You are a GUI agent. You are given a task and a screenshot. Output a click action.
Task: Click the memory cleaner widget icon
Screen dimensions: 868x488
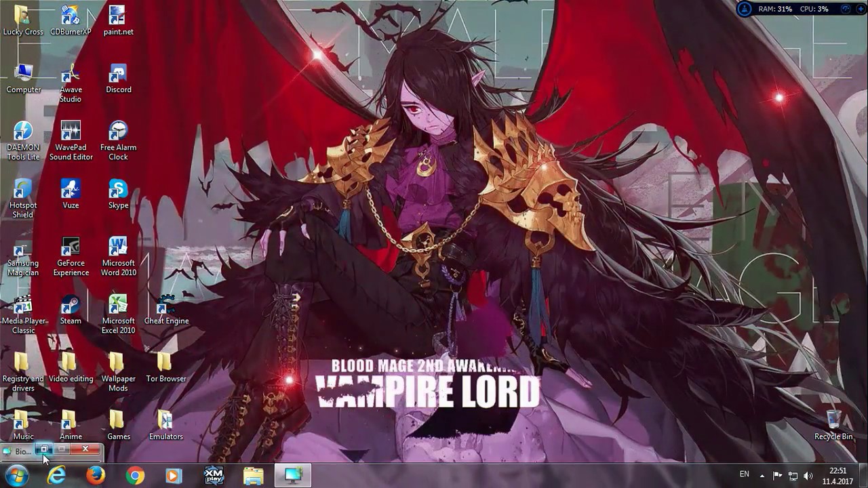pos(745,9)
